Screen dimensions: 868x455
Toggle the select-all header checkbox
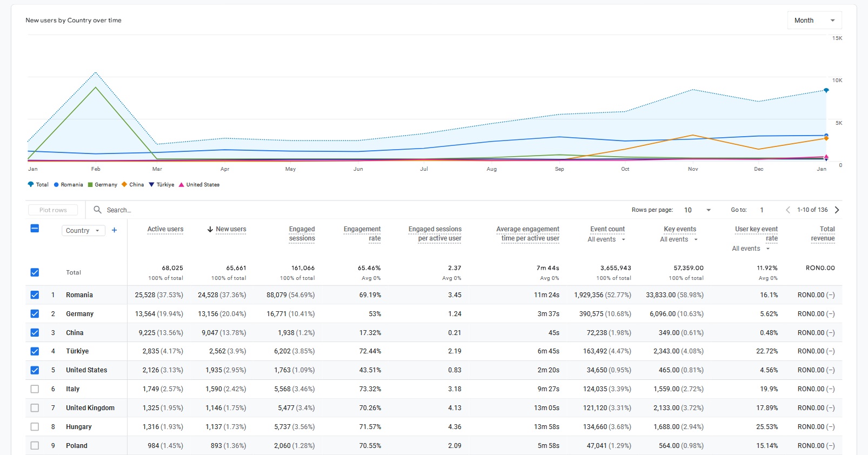pos(35,229)
